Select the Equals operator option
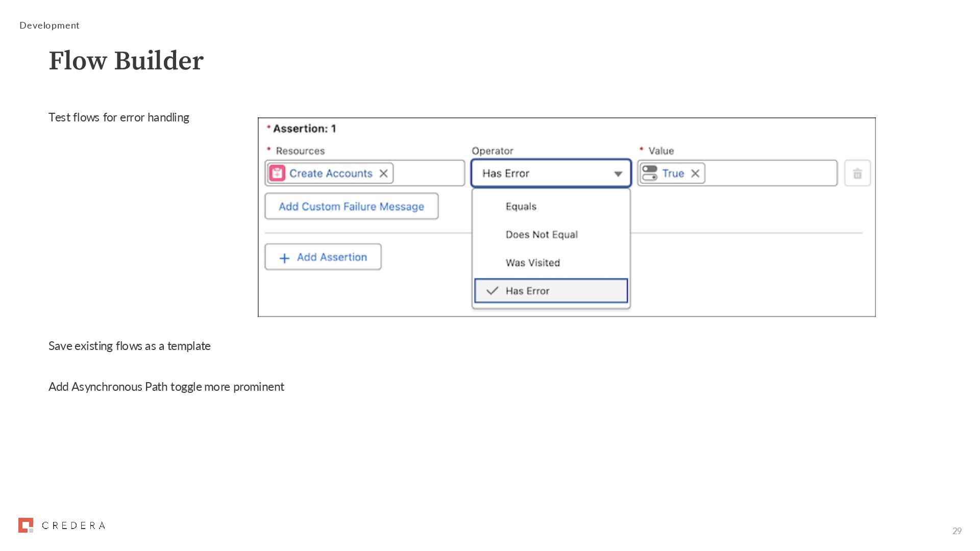The height and width of the screenshot is (551, 980). pos(521,207)
